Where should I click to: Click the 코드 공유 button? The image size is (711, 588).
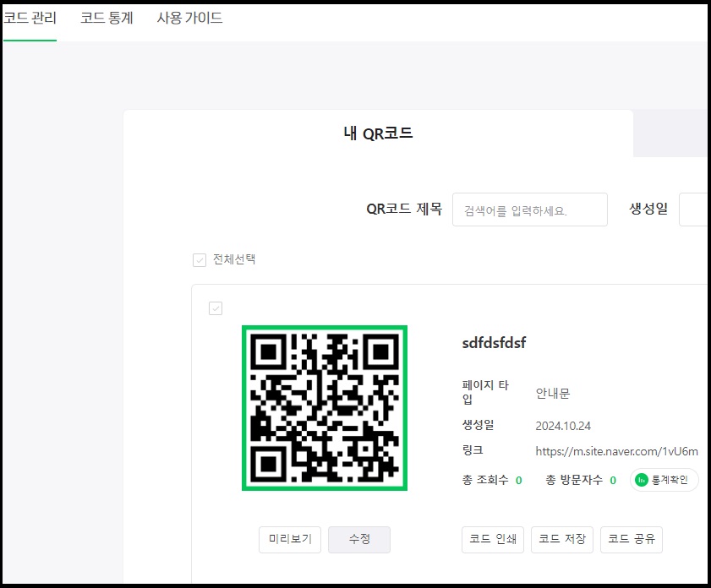632,540
